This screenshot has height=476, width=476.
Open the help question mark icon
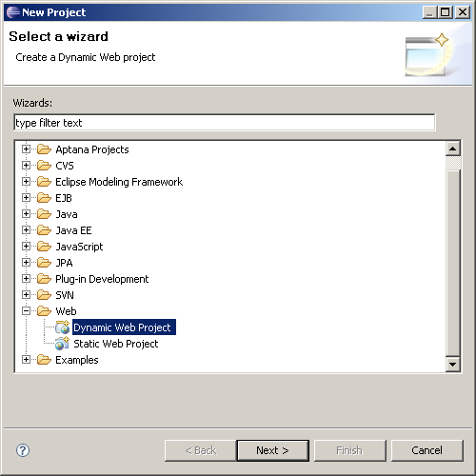(23, 450)
